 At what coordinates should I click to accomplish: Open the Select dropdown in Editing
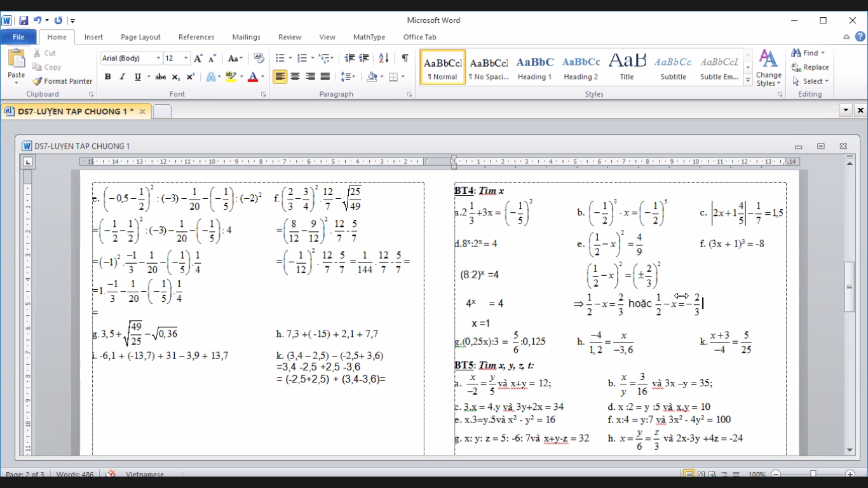click(x=811, y=81)
